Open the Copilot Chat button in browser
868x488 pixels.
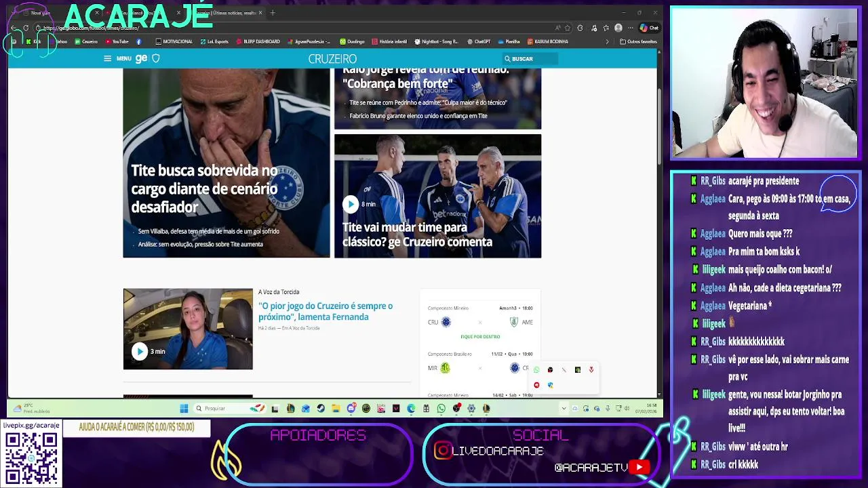[649, 28]
